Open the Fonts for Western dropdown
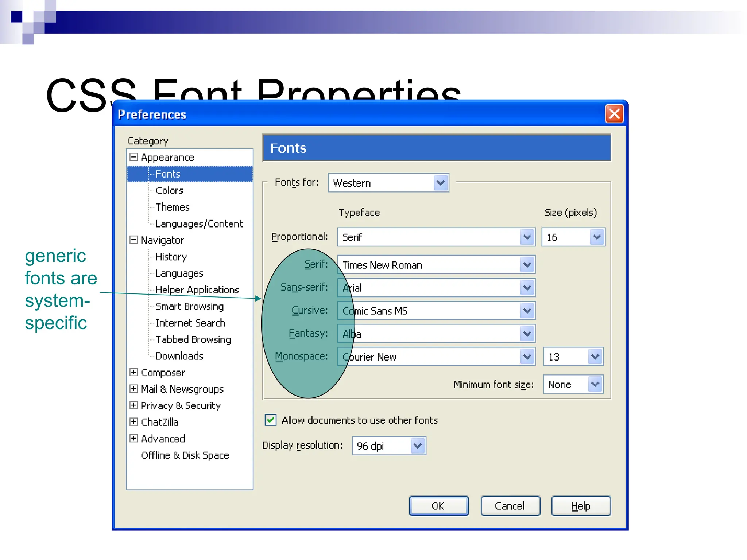This screenshot has height=560, width=747. [441, 183]
